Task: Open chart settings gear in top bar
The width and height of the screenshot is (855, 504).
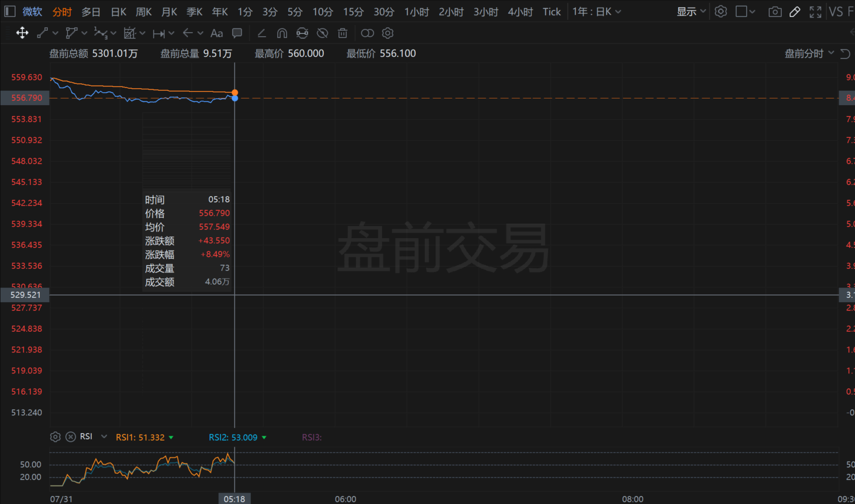Action: pos(720,11)
